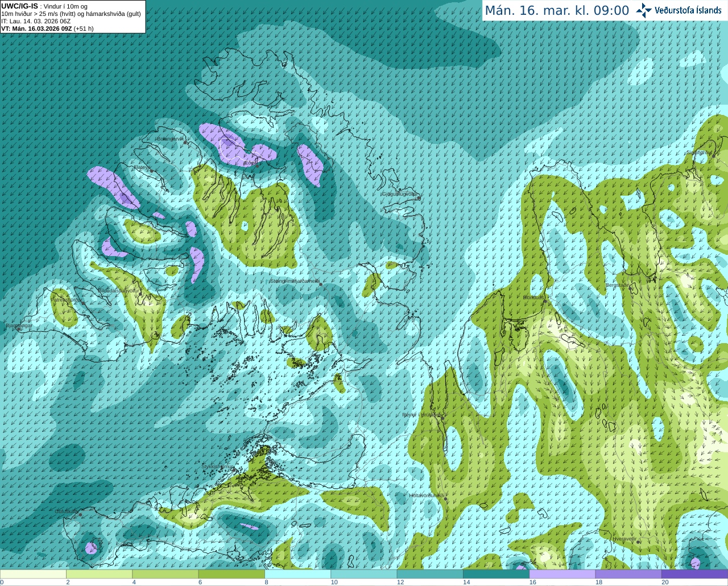The width and height of the screenshot is (728, 586).
Task: Click the UWC/IG-IS model title line
Action: click(44, 6)
